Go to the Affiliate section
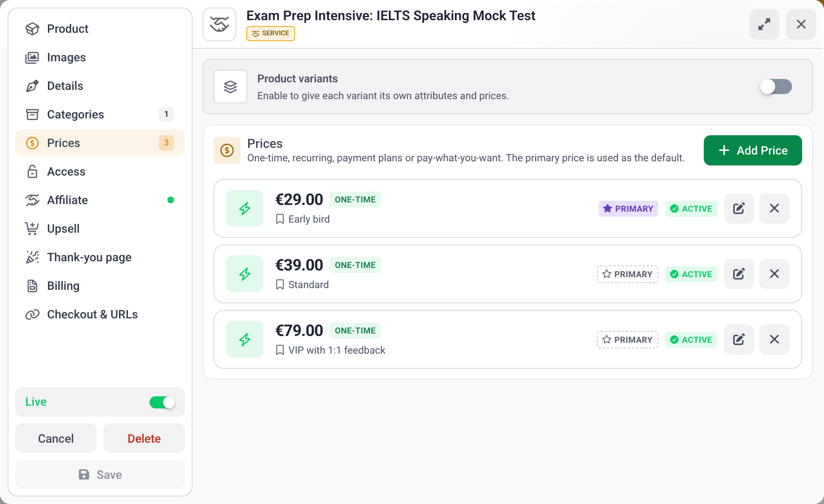This screenshot has width=824, height=504. click(100, 200)
